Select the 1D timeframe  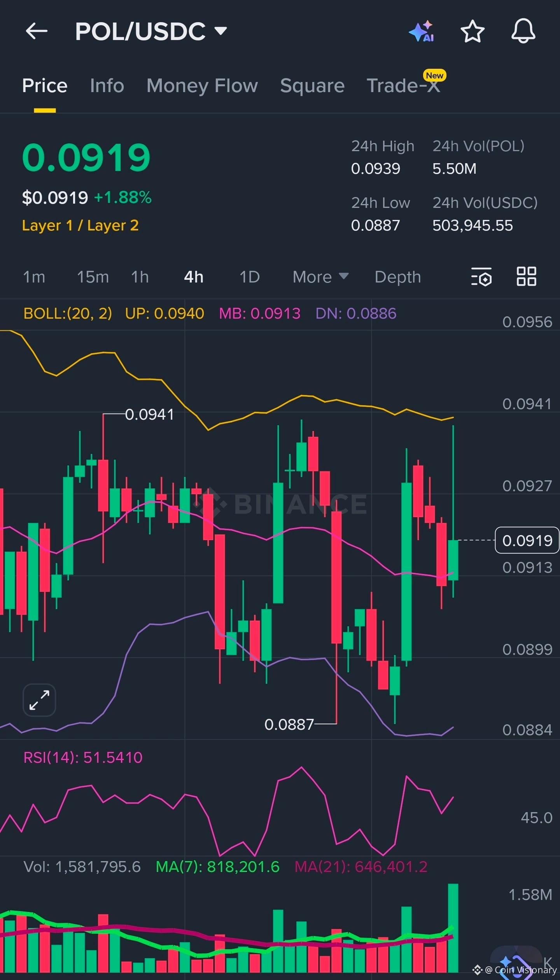[x=250, y=277]
